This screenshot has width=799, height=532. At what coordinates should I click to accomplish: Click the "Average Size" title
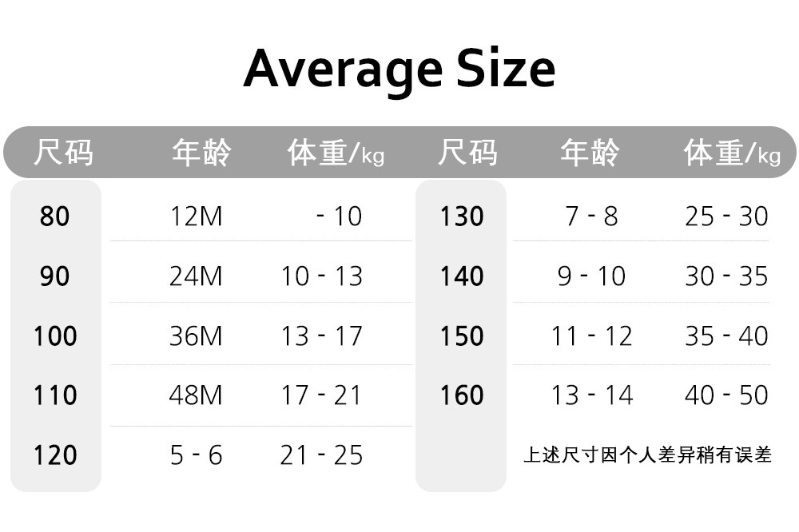click(x=399, y=69)
